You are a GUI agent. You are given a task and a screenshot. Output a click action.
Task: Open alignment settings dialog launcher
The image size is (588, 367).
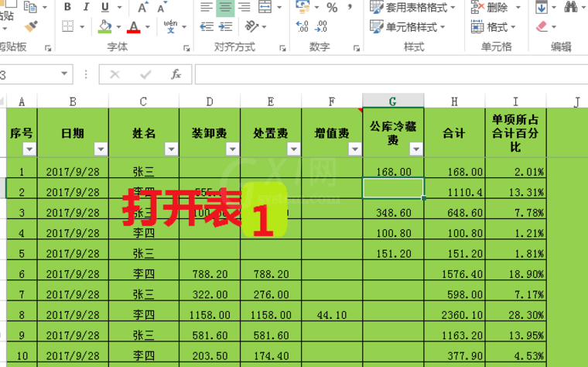[x=282, y=48]
